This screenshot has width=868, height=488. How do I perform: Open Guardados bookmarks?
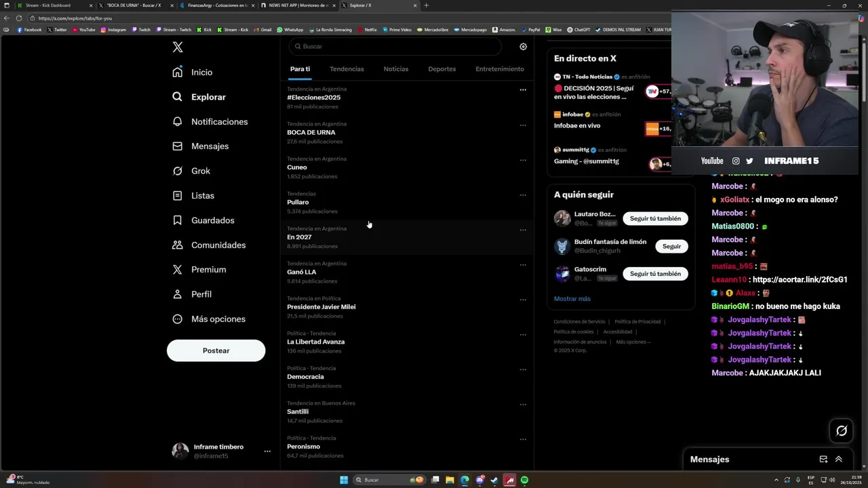203,220
